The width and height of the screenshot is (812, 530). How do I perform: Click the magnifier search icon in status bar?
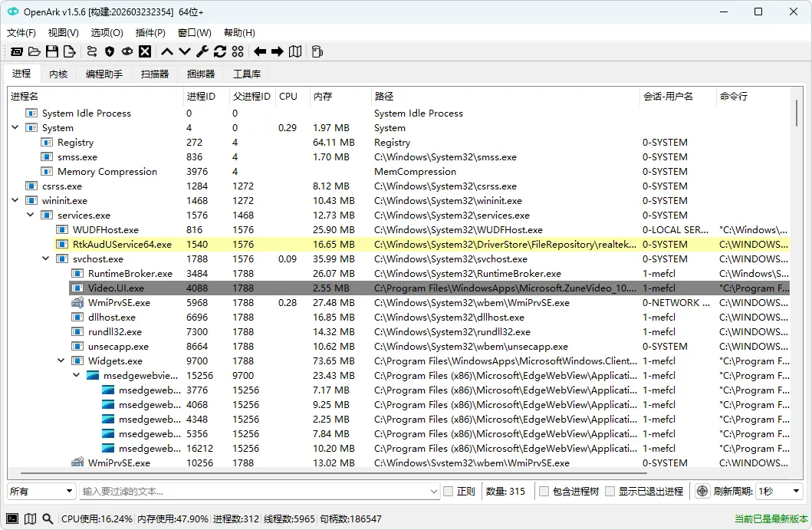[x=48, y=518]
